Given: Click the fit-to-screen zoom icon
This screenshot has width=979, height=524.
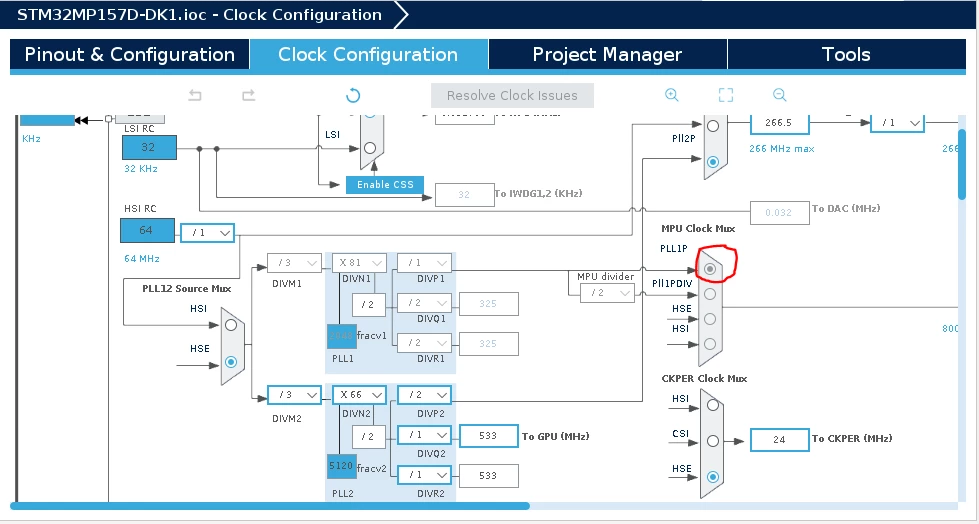Looking at the screenshot, I should 726,95.
